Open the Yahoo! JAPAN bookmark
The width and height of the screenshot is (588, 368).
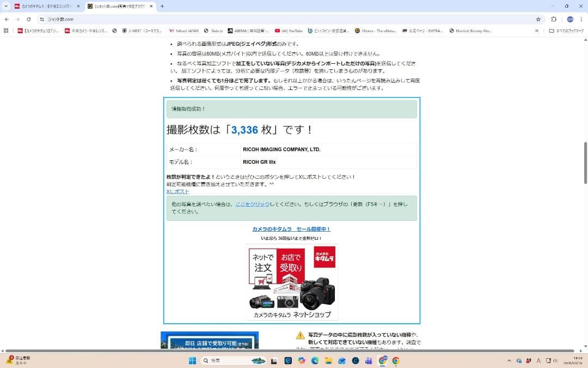coord(184,31)
